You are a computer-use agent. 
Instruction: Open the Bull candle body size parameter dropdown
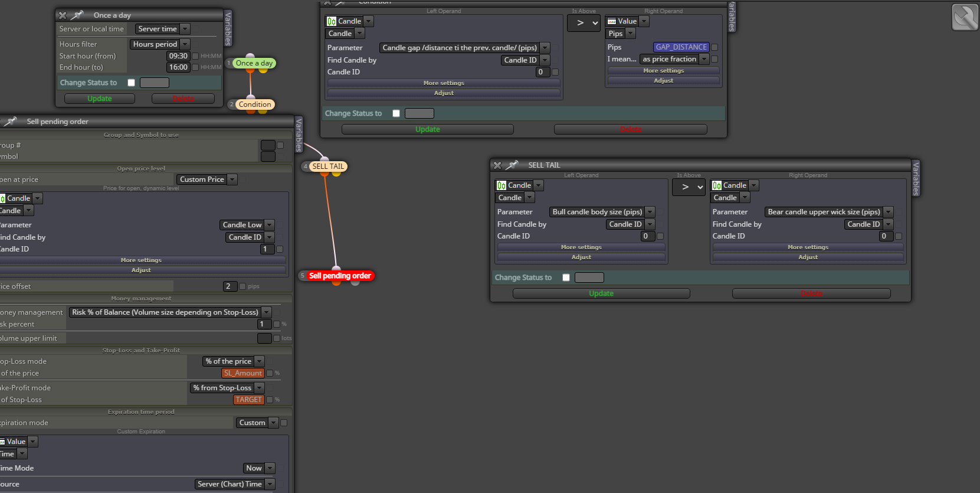[x=602, y=212]
